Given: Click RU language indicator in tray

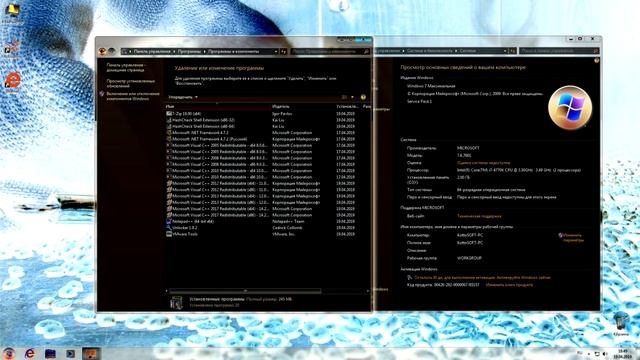Looking at the screenshot, I should click(x=580, y=353).
